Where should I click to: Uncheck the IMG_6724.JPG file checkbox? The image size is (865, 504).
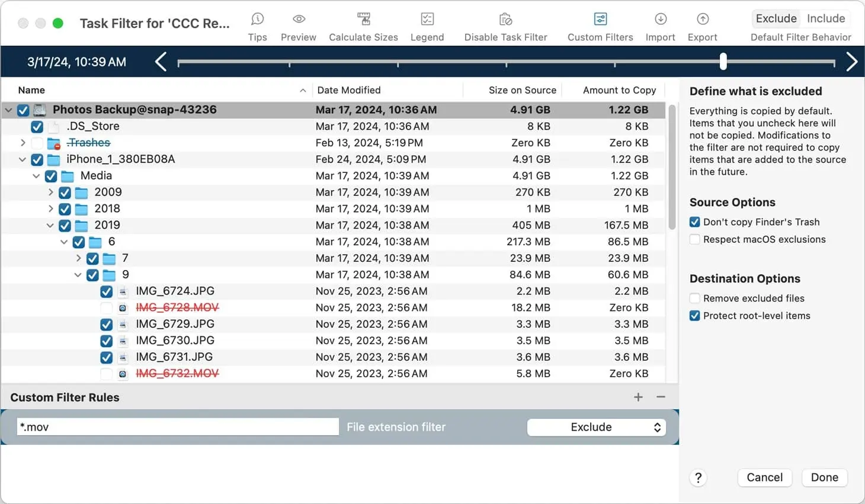click(x=106, y=291)
